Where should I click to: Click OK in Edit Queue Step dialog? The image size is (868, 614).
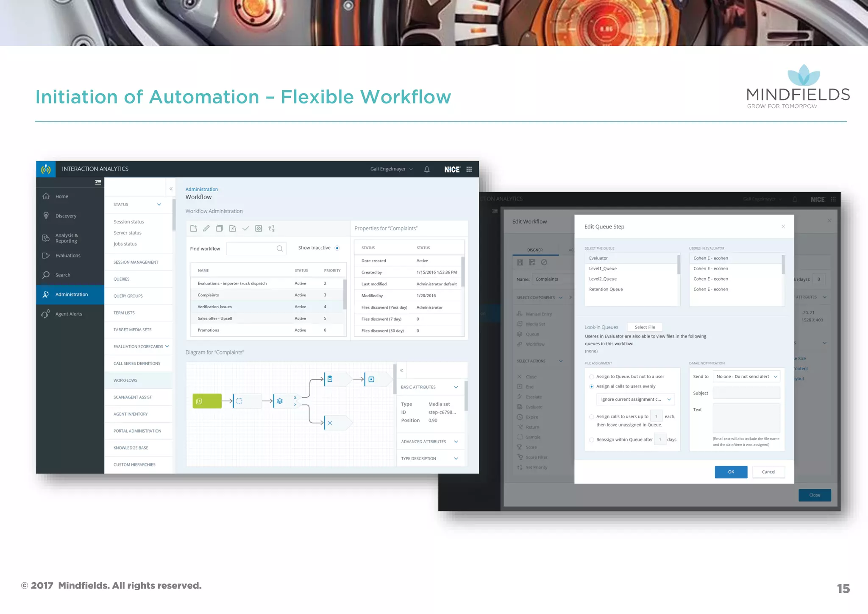click(x=731, y=472)
